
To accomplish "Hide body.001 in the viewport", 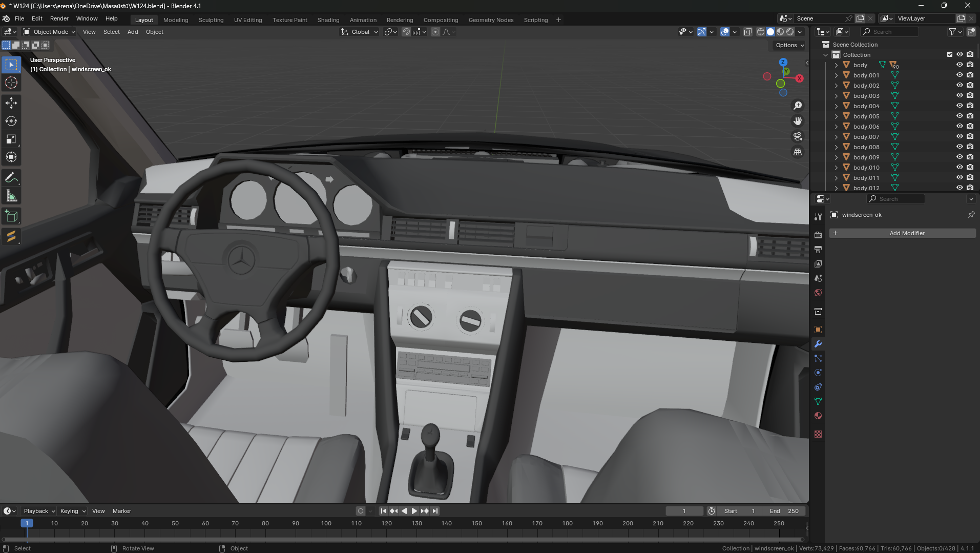I will click(960, 75).
